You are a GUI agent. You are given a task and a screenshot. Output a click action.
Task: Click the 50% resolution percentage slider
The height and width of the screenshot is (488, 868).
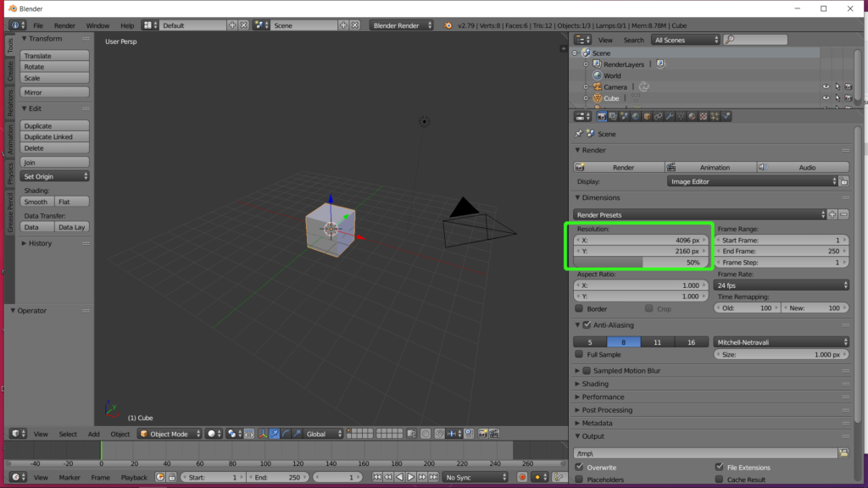642,263
